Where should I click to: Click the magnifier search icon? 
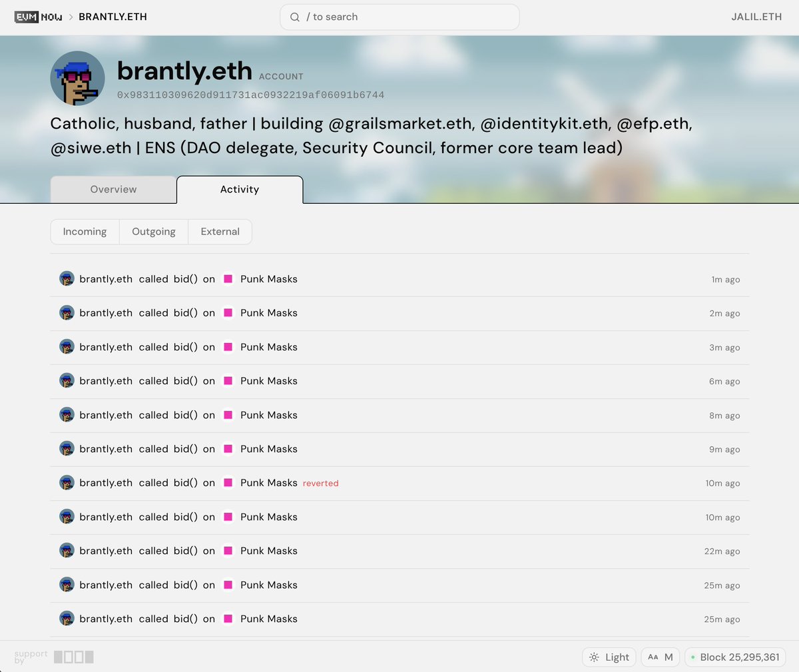[295, 17]
